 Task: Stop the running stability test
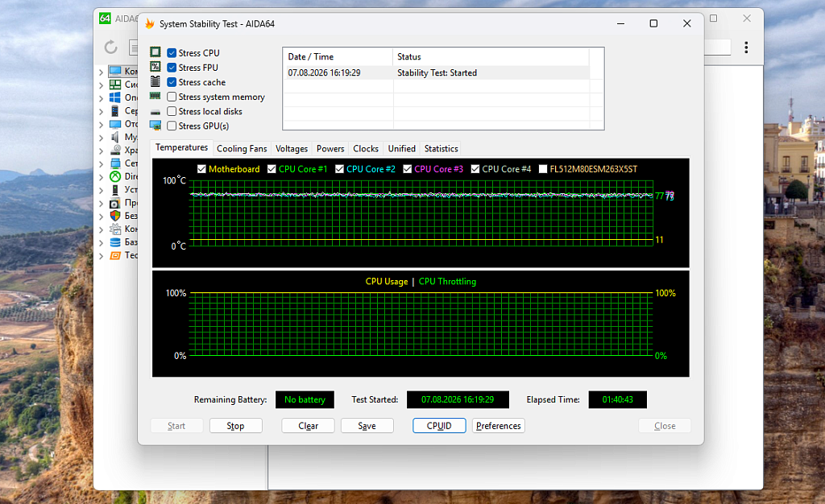tap(236, 426)
